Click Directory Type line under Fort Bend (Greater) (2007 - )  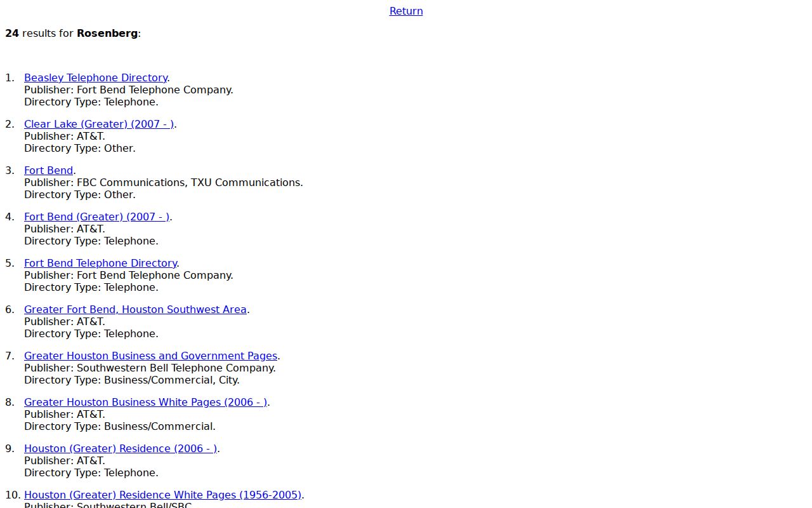click(x=91, y=241)
